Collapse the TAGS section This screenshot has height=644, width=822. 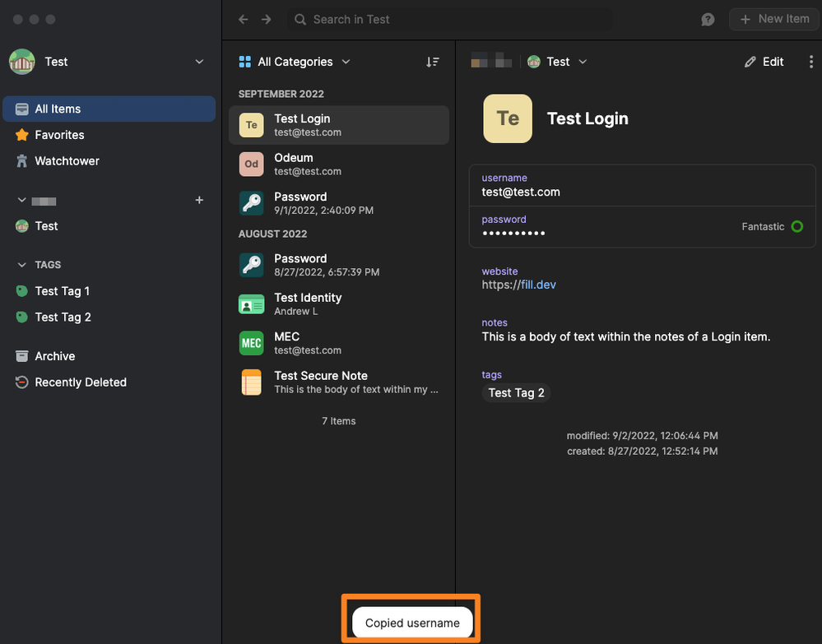point(22,265)
